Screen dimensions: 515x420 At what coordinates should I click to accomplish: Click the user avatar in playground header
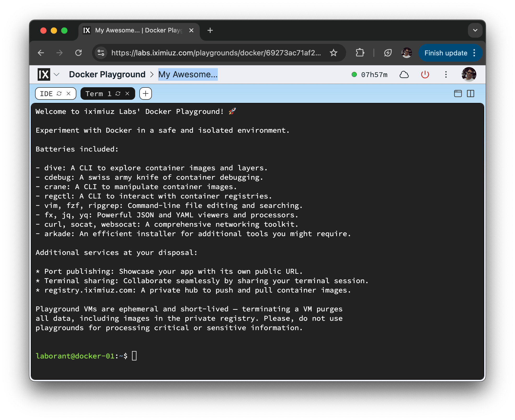click(x=469, y=75)
